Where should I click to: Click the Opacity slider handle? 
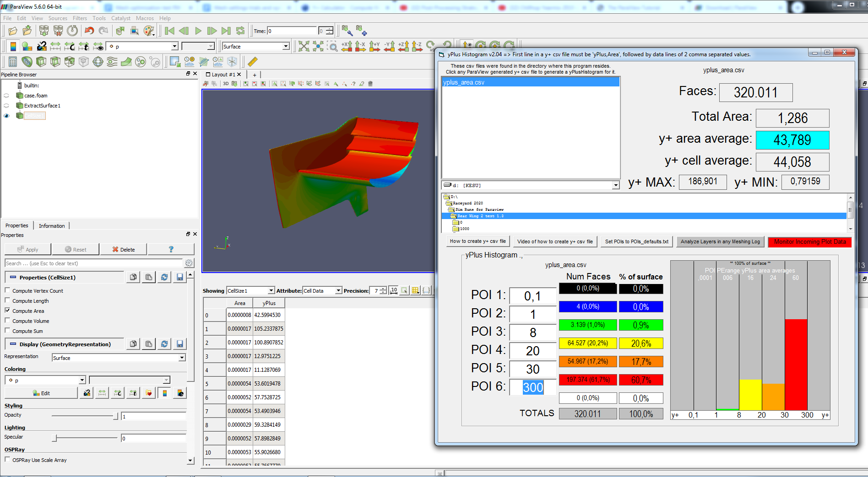[x=115, y=416]
